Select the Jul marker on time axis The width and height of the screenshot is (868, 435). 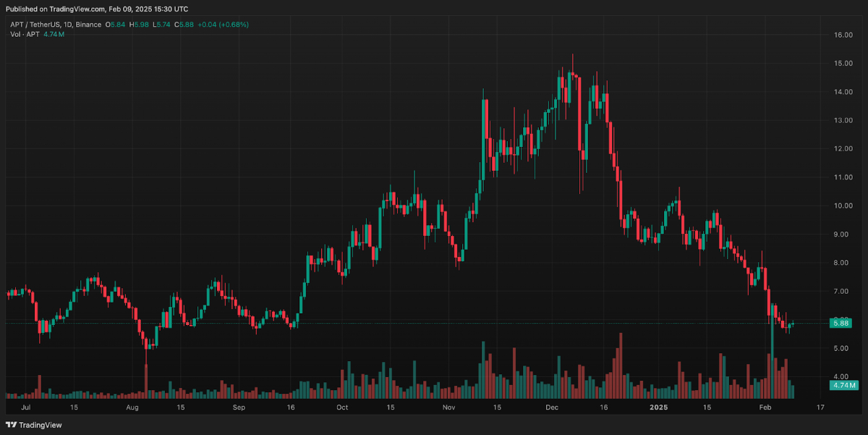click(x=26, y=407)
